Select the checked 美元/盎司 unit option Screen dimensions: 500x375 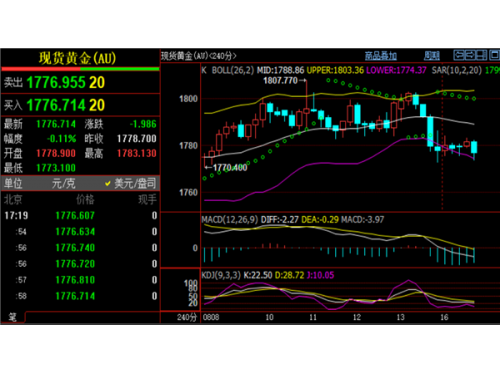pos(131,183)
